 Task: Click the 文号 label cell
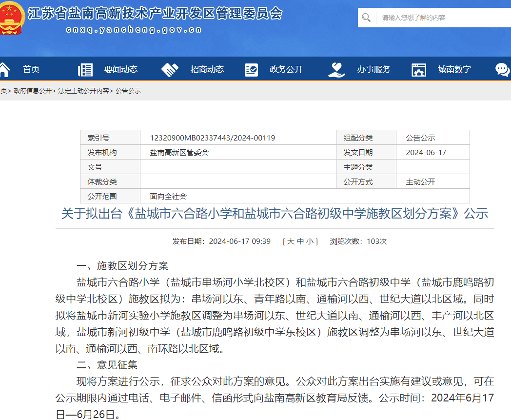pyautogui.click(x=110, y=167)
